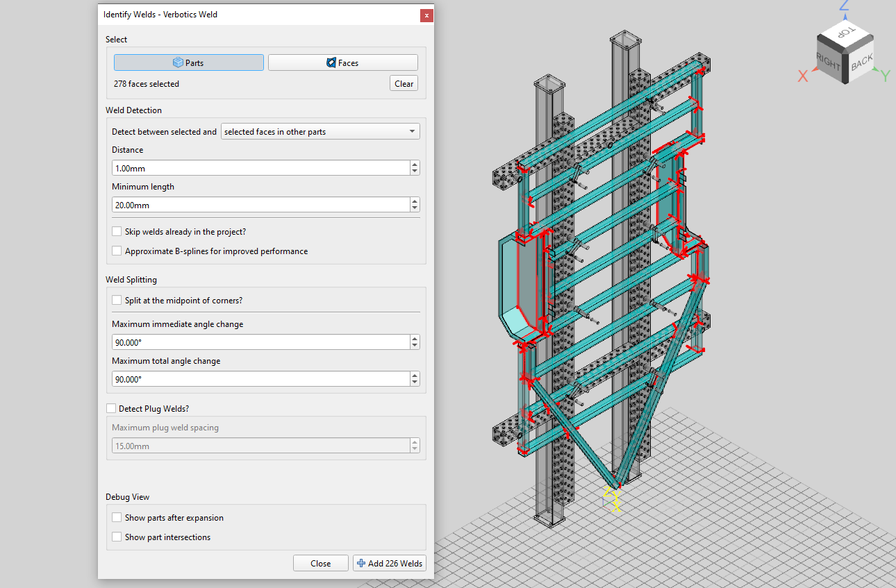Click the red X axis label near view cube

point(803,76)
